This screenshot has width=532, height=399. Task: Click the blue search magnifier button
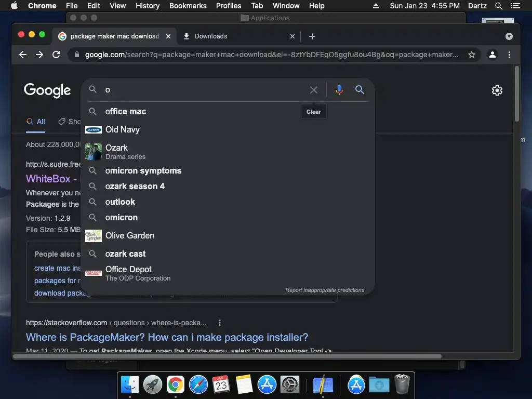point(360,89)
